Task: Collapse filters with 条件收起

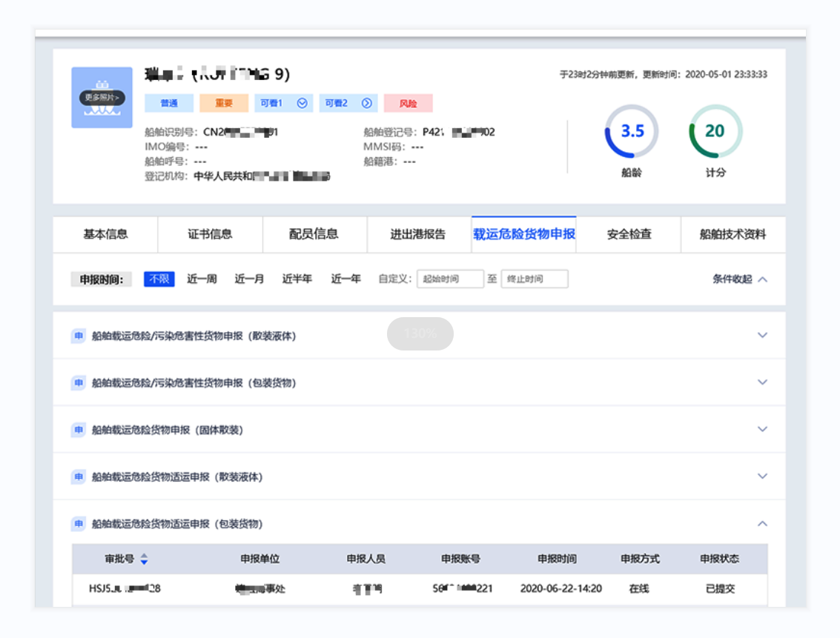Action: click(x=739, y=279)
